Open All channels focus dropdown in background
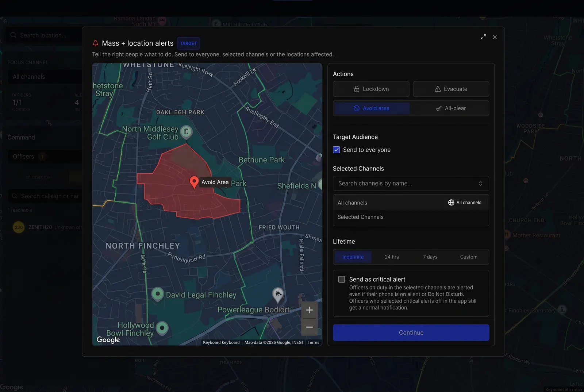Screen dimensions: 584x392 point(45,77)
